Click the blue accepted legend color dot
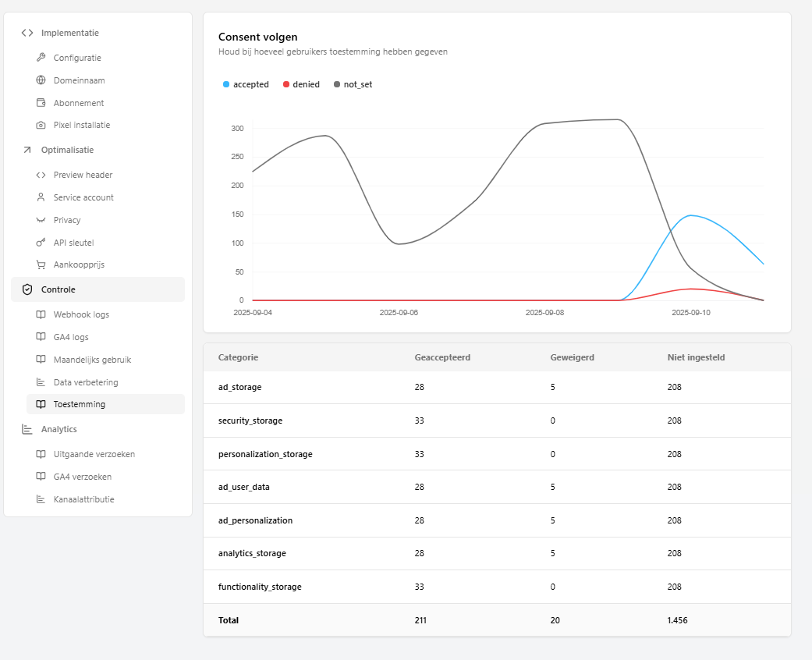 tap(226, 84)
